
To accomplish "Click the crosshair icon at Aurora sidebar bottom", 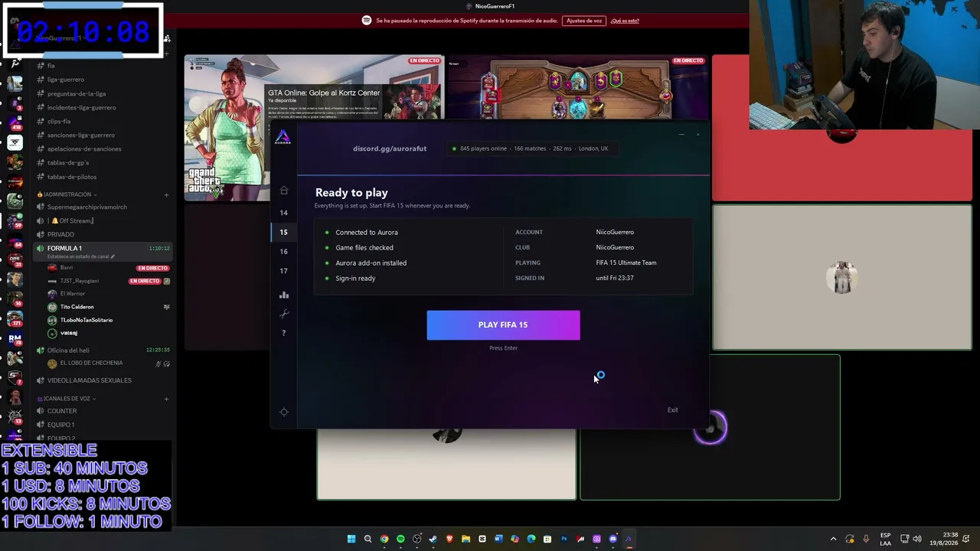I will click(284, 412).
